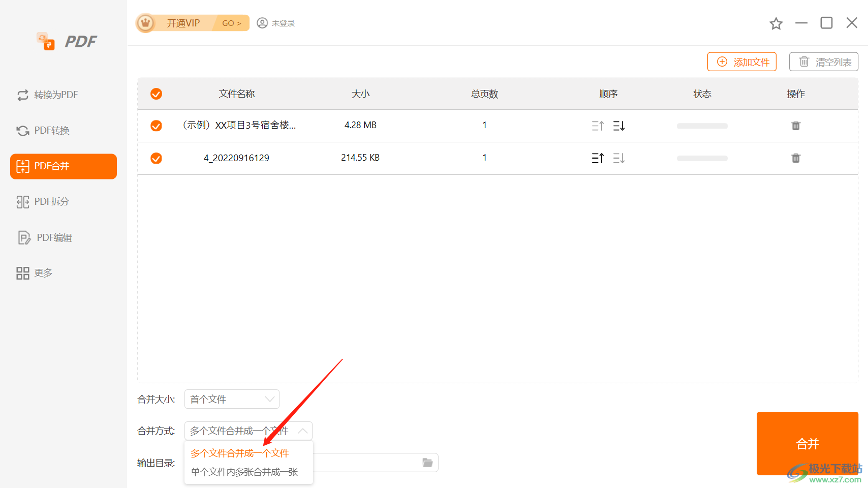Click the 合并方式 label
Viewport: 868px width, 488px height.
point(156,431)
